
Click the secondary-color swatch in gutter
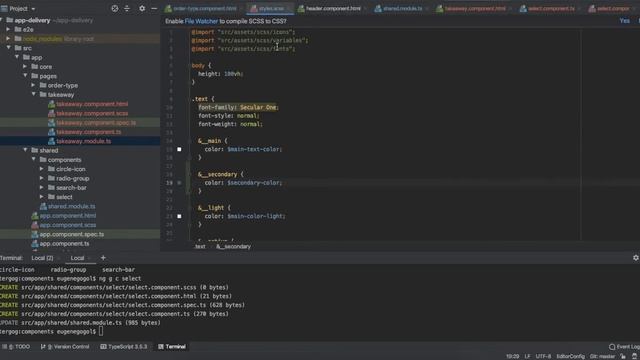pos(179,183)
